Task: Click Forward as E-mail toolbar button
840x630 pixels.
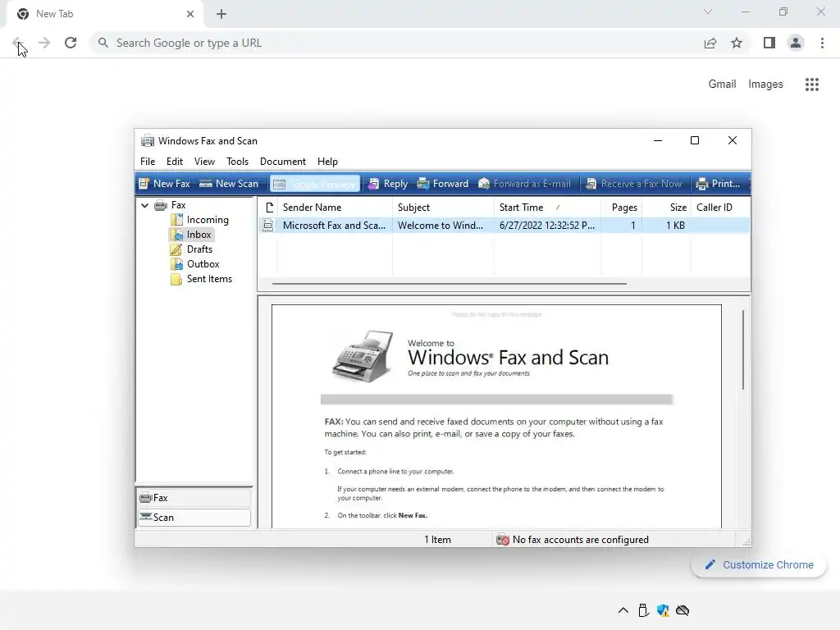Action: (x=524, y=184)
